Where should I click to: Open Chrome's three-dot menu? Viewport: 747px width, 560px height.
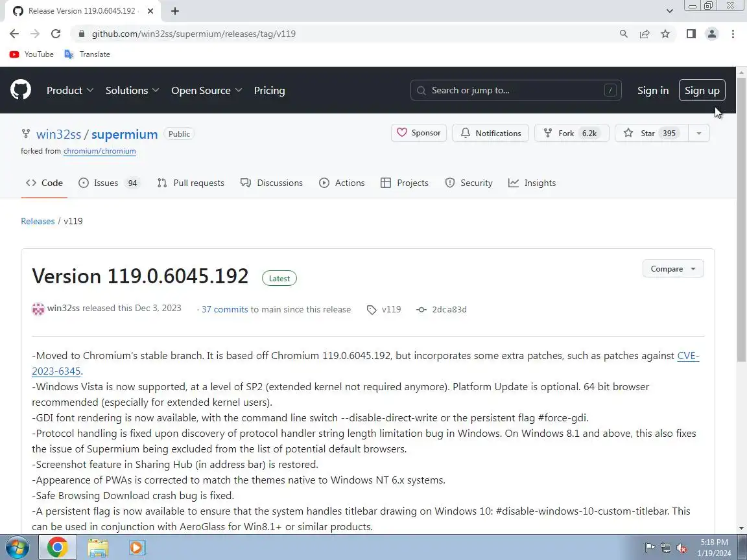[733, 34]
